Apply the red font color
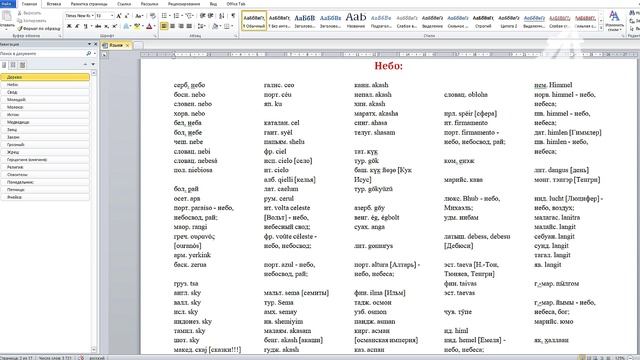Screen dimensions: 640x360 [149, 26]
